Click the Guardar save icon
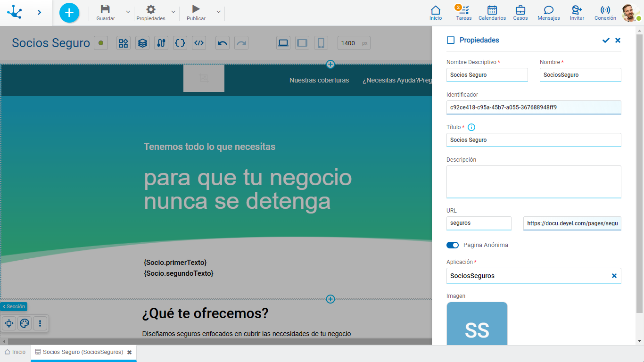 105,9
